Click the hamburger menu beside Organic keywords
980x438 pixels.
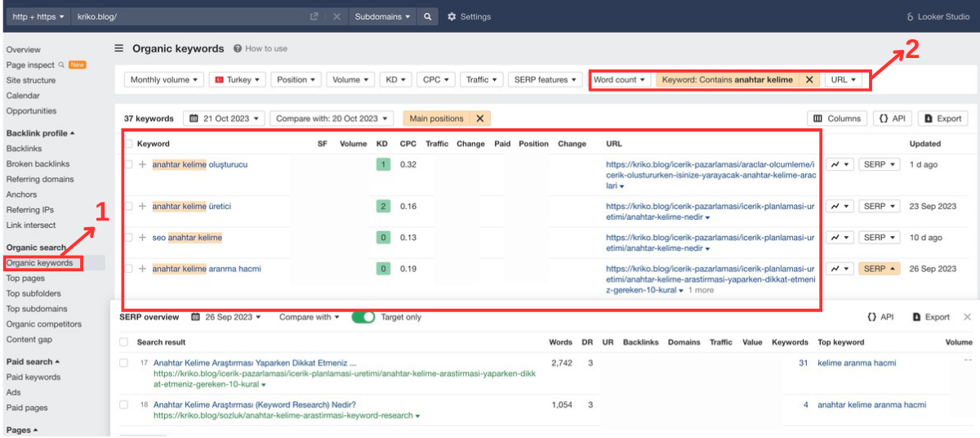(119, 48)
